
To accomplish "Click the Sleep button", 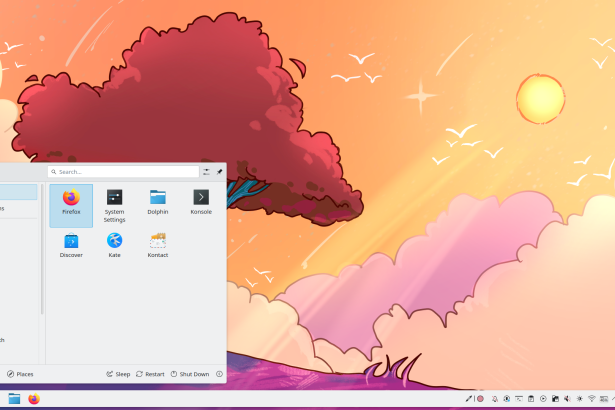I will click(118, 374).
